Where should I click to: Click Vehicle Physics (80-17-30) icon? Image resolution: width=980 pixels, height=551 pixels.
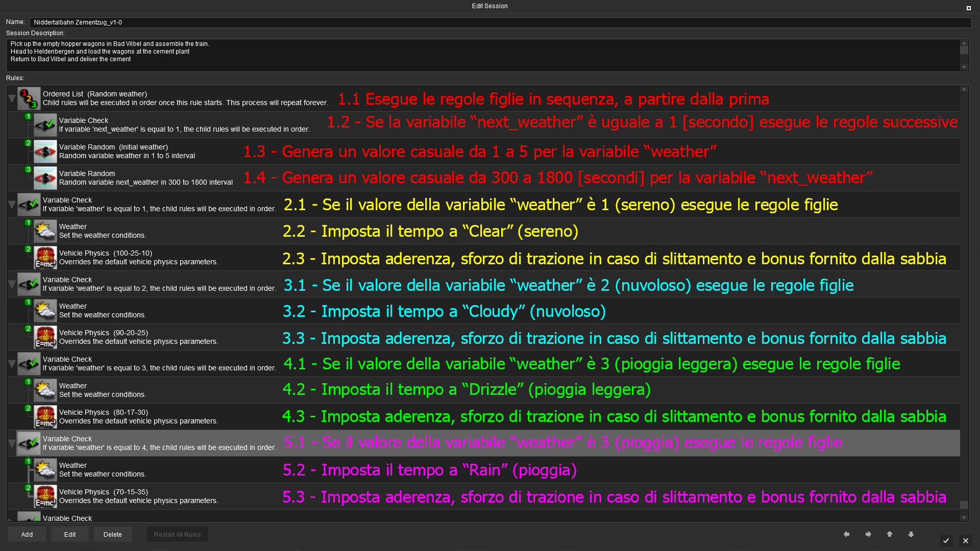[x=45, y=417]
